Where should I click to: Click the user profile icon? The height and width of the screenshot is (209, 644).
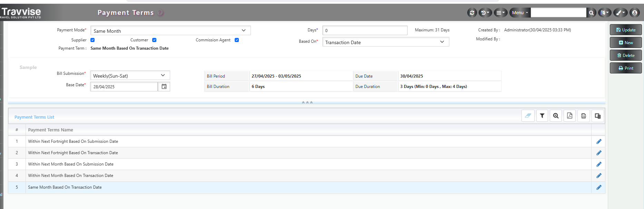634,13
